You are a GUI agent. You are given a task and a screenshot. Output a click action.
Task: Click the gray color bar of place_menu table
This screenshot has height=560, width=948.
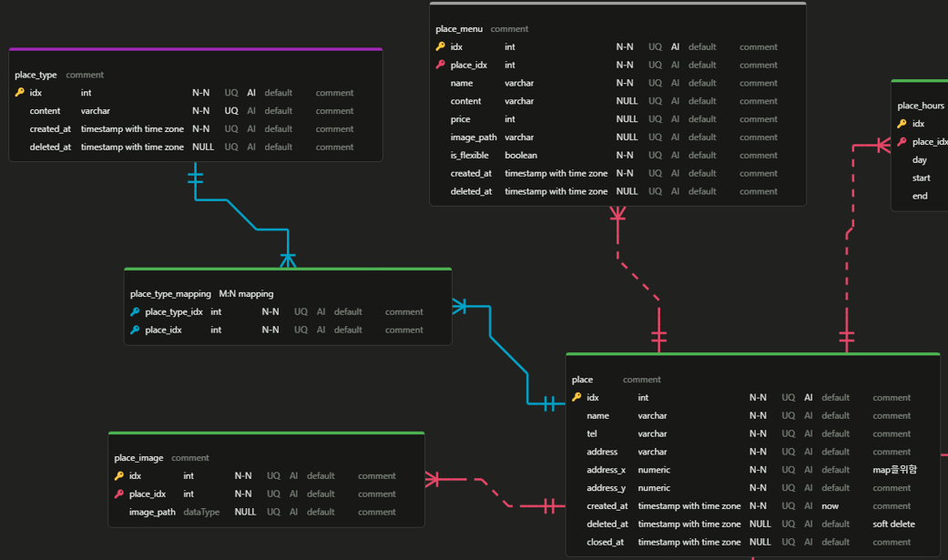point(617,3)
